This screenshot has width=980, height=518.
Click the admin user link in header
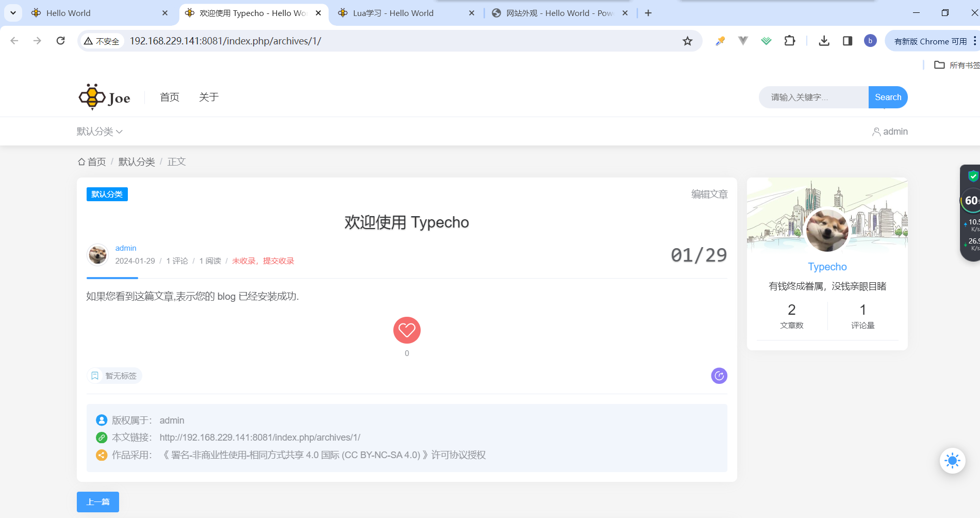[890, 132]
